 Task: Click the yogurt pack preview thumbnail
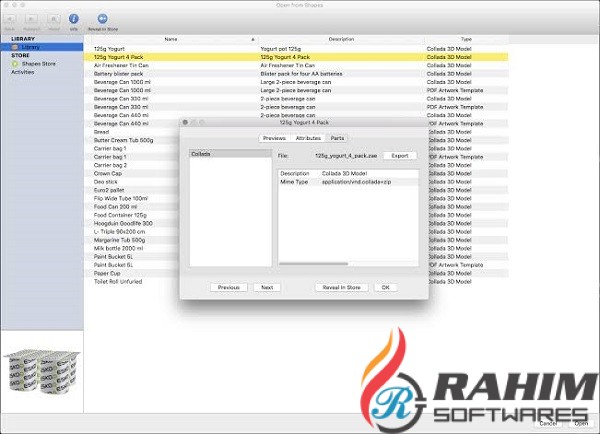pyautogui.click(x=42, y=371)
